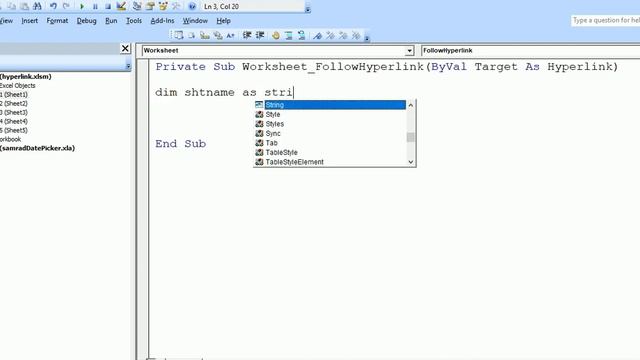Open Visual Basic Help question-mark icon
The image size is (640, 360).
pos(192,7)
